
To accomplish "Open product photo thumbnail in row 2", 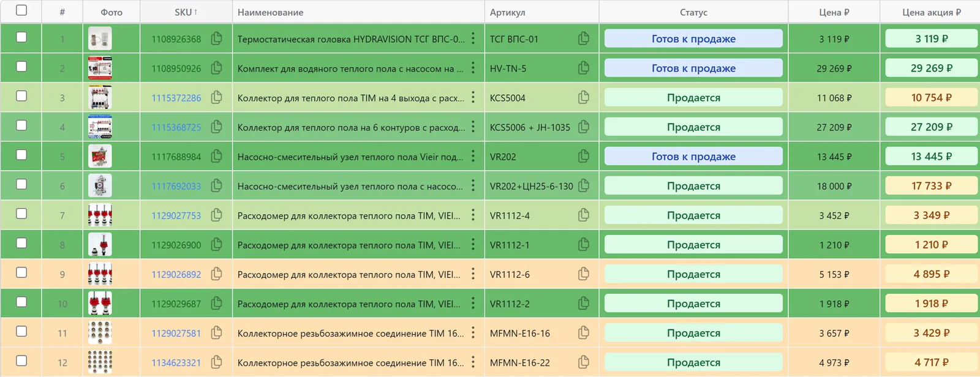I will tap(100, 68).
